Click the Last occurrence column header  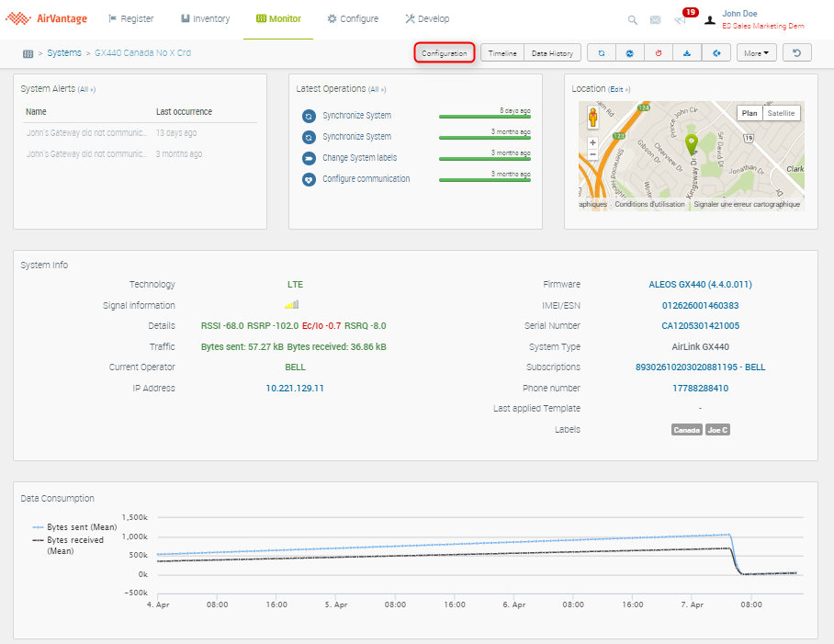pyautogui.click(x=184, y=112)
